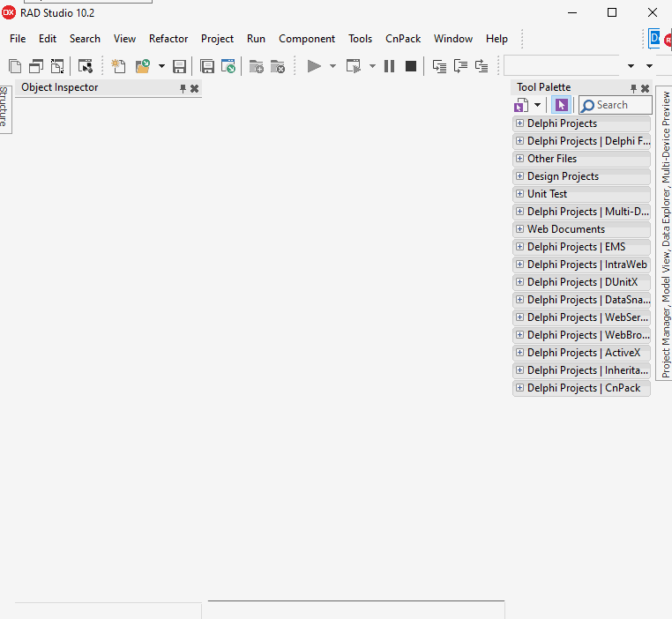The height and width of the screenshot is (619, 672).
Task: Open the empty toolbar combo box dropdown
Action: [631, 66]
